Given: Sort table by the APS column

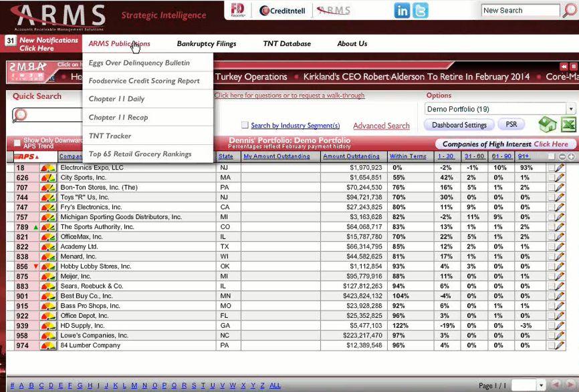Looking at the screenshot, I should 26,157.
